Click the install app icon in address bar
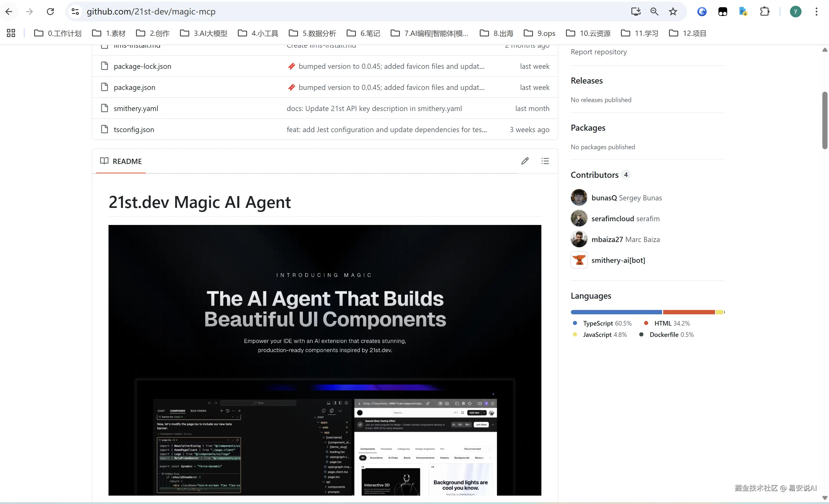829x504 pixels. 635,12
